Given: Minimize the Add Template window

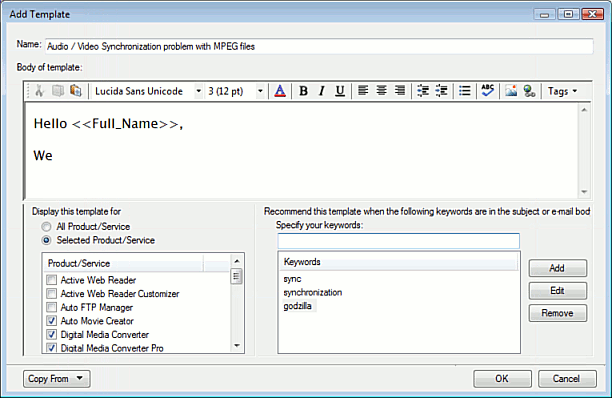Looking at the screenshot, I should [x=544, y=14].
